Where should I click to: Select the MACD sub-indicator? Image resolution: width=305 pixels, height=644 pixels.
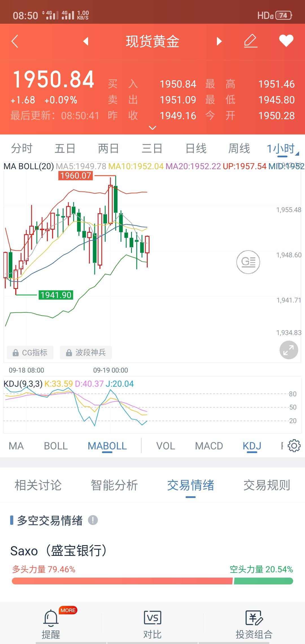(209, 446)
